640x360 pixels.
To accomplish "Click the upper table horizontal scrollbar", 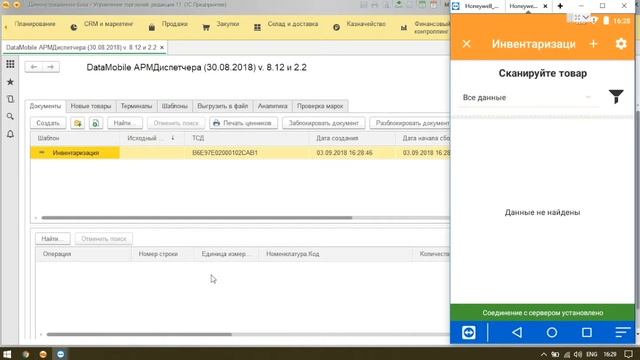I will (197, 218).
